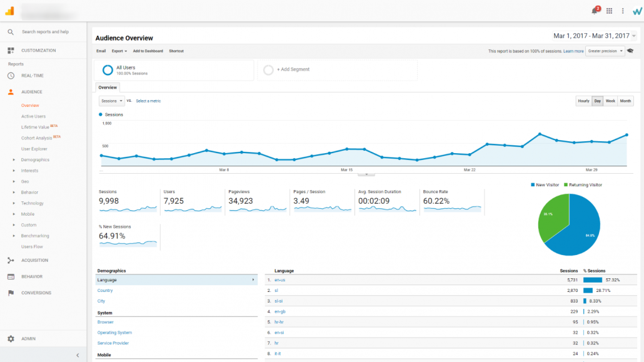Click the Real-Time clock icon
This screenshot has height=362, width=644.
point(11,76)
